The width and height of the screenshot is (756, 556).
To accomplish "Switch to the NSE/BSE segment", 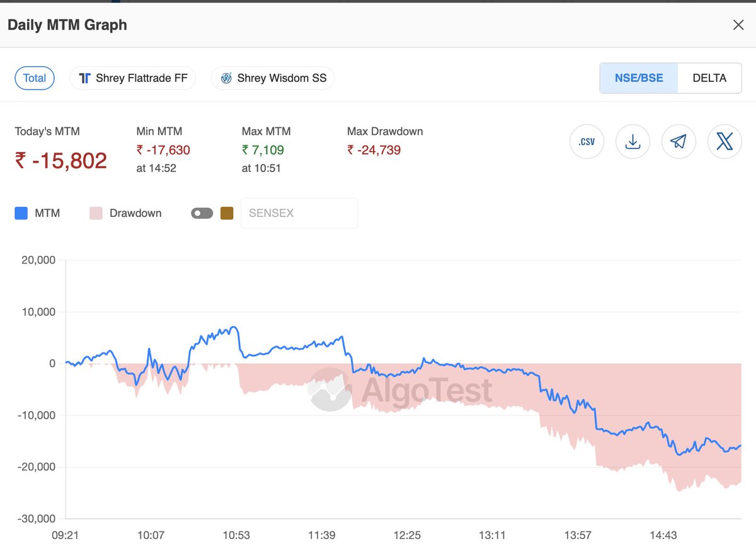I will (639, 78).
